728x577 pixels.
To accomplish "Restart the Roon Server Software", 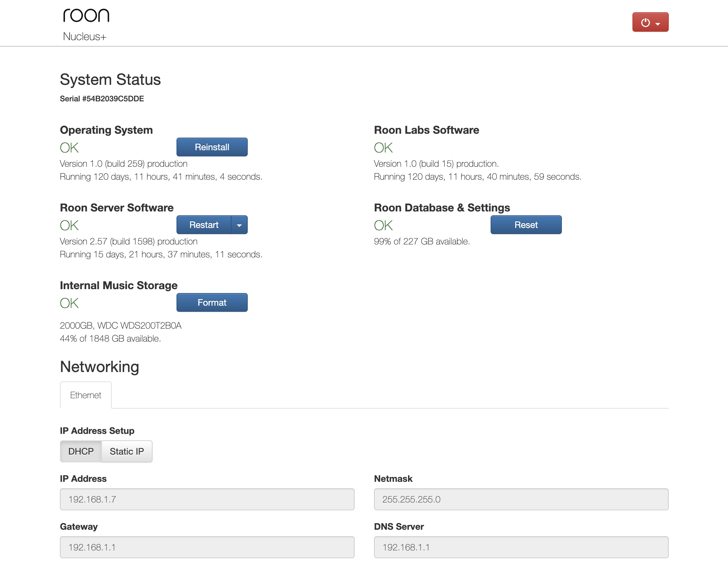I will pyautogui.click(x=204, y=225).
